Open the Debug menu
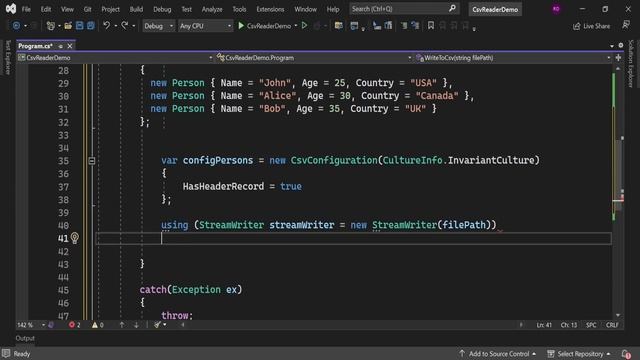The width and height of the screenshot is (640, 360). click(x=162, y=9)
